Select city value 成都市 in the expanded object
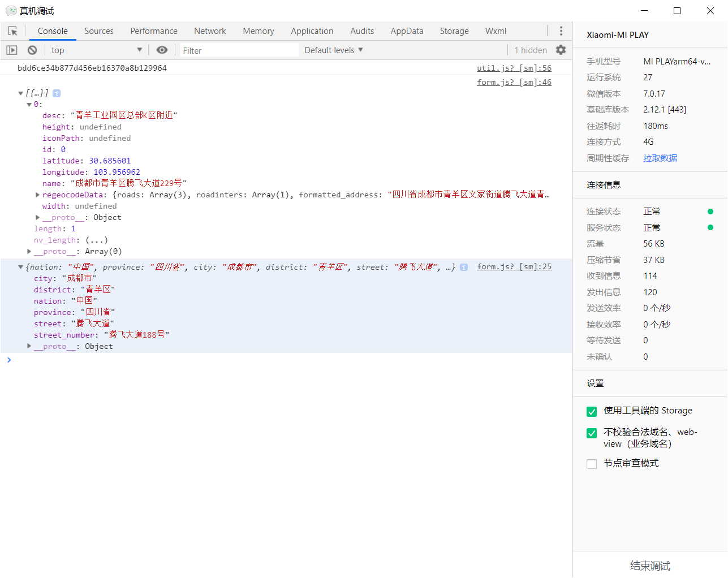Screen dimensions: 728x578 [79, 278]
